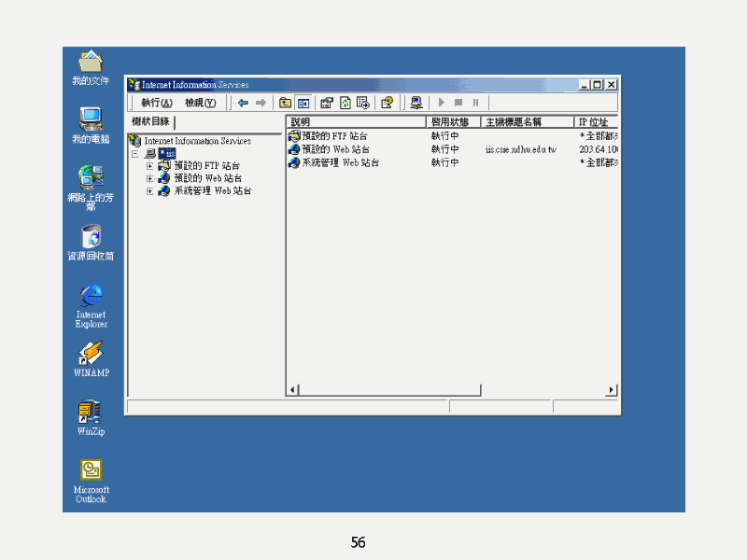Image resolution: width=747 pixels, height=560 pixels.
Task: Click the 203.64.10 IP address cell
Action: tap(599, 149)
